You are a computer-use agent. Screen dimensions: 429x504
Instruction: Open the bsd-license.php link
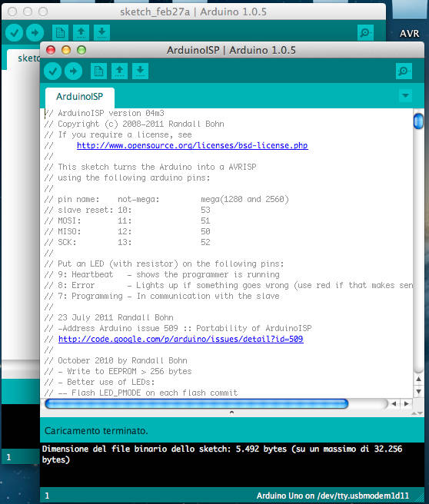(x=192, y=145)
